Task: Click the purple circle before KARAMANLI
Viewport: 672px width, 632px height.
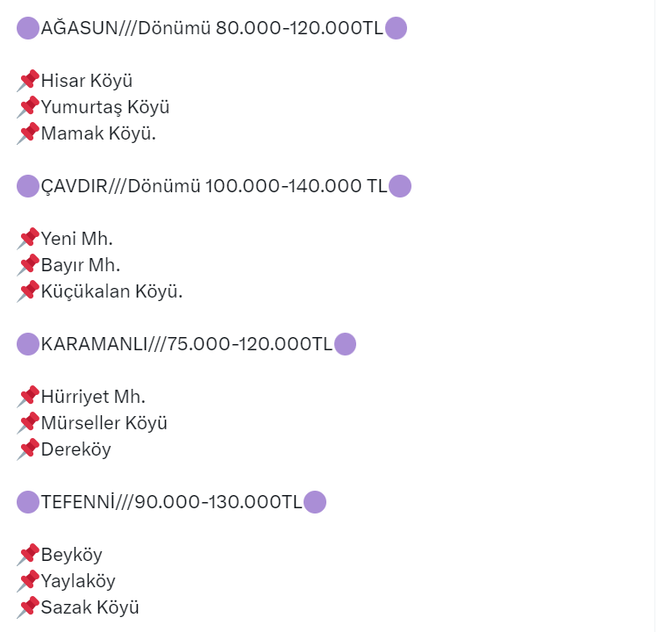Action: (28, 344)
